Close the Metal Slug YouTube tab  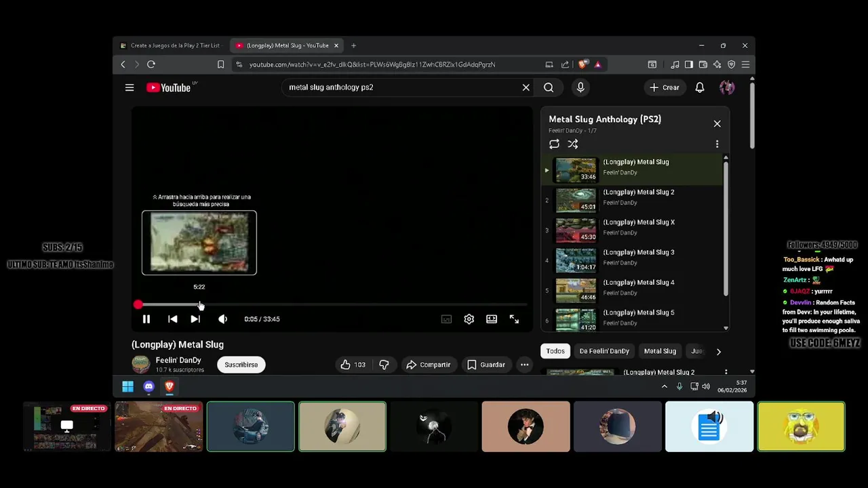(x=336, y=45)
